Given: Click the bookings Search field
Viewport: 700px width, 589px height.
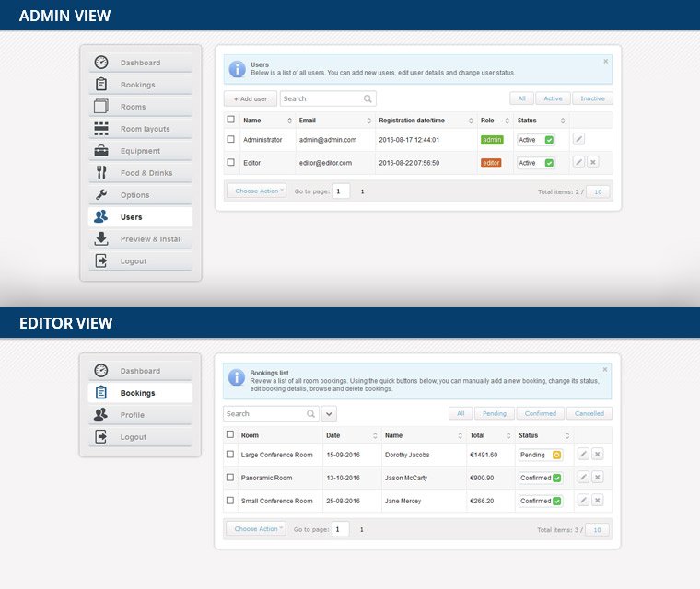Looking at the screenshot, I should 271,413.
